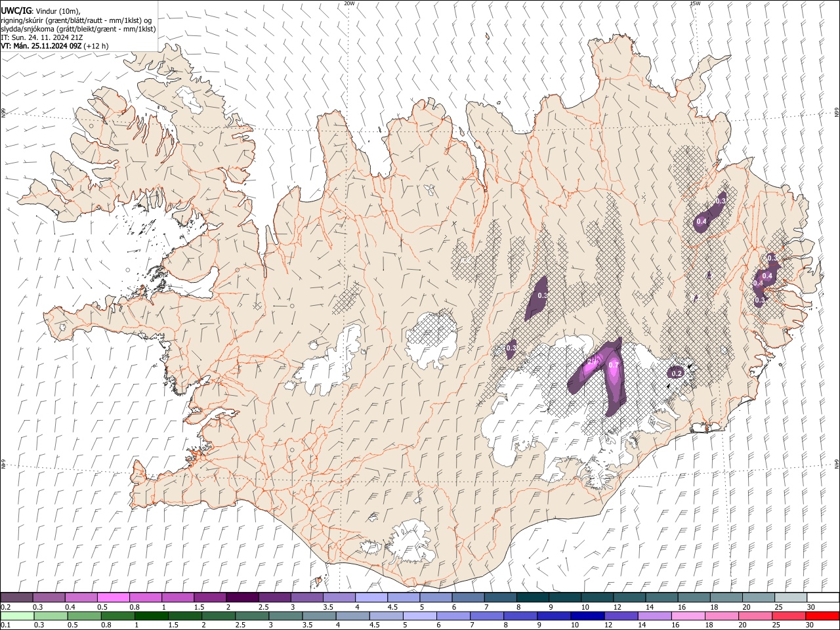Viewport: 840px width, 630px height.
Task: Click the 0.7 precipitation value on the map
Action: point(614,365)
